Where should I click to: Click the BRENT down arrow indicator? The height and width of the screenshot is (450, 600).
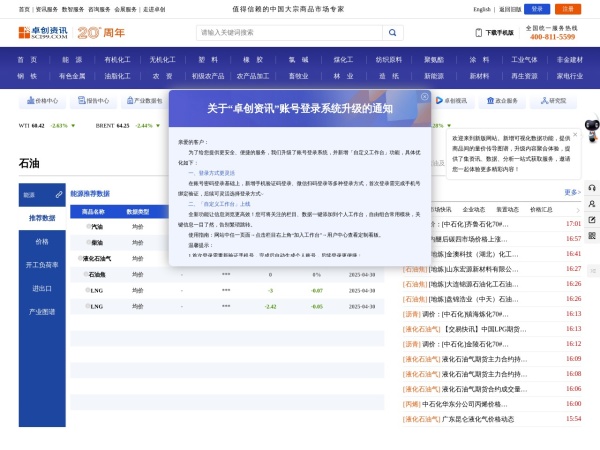point(158,126)
